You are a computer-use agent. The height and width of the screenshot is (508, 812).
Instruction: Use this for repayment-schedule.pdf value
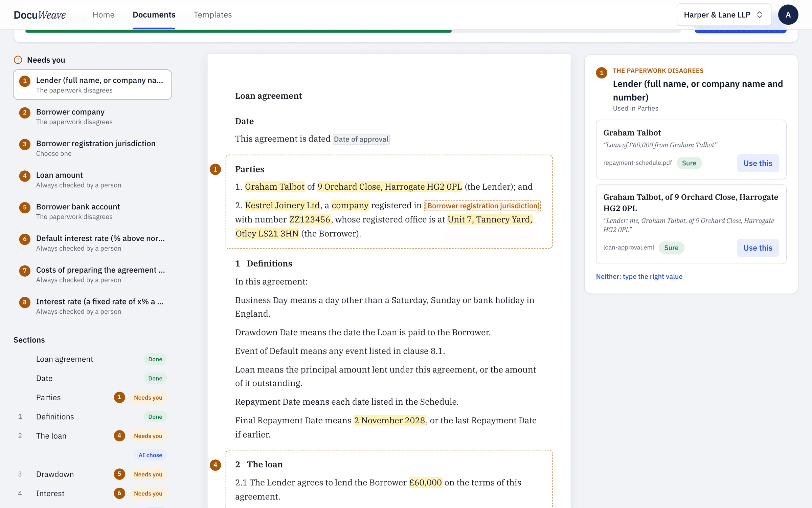758,163
